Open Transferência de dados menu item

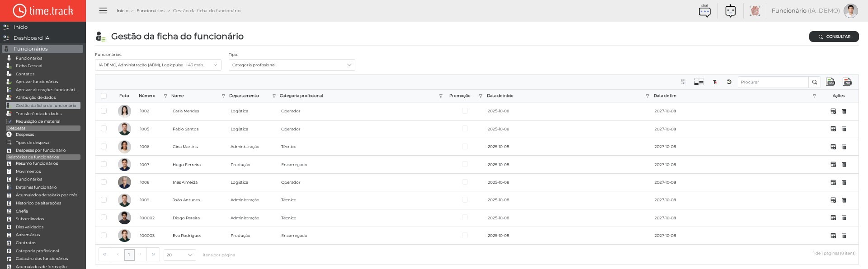38,114
